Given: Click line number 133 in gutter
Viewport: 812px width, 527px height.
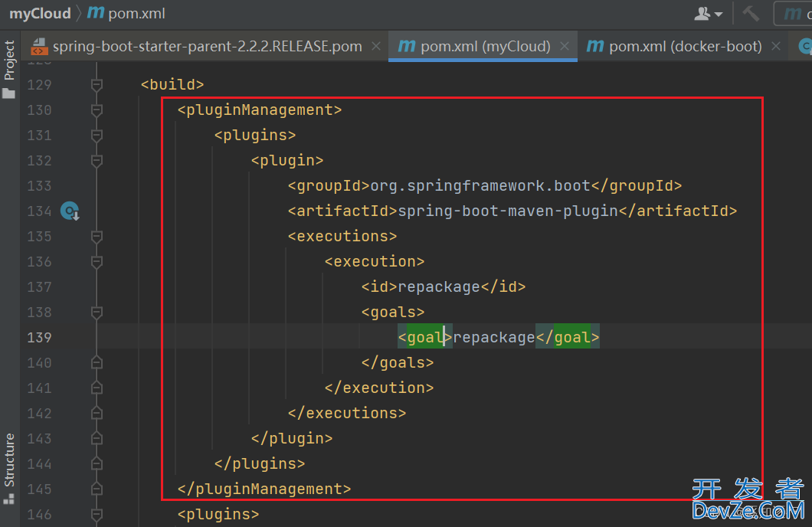Looking at the screenshot, I should click(39, 186).
